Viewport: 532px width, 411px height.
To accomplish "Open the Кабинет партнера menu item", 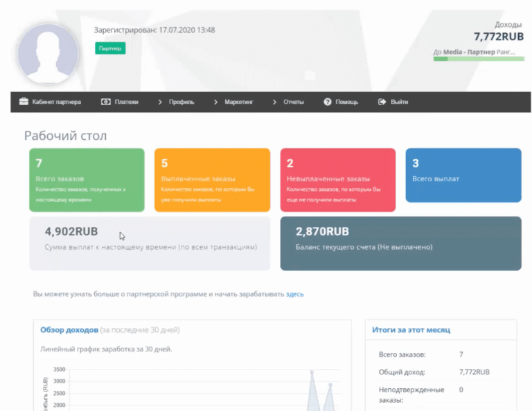I will tap(56, 102).
